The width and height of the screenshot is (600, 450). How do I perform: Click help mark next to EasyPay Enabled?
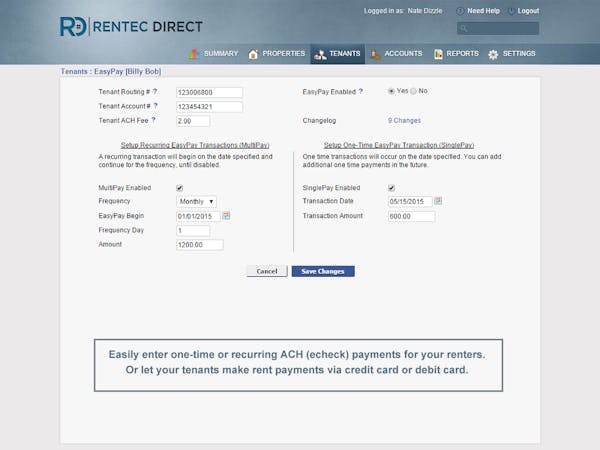[360, 91]
